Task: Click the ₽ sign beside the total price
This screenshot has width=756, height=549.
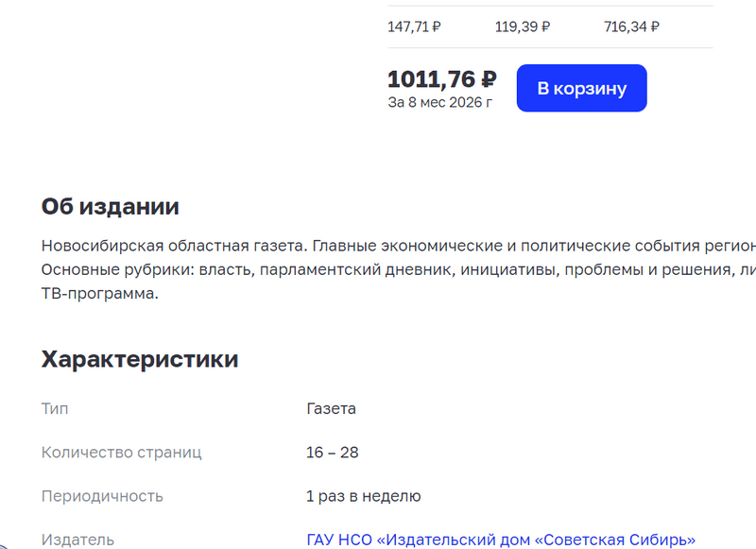Action: [489, 79]
